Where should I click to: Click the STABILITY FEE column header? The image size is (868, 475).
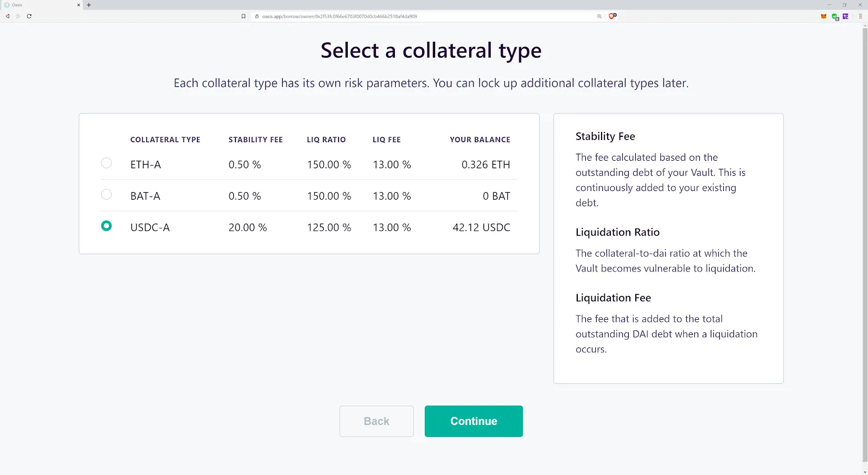tap(256, 140)
